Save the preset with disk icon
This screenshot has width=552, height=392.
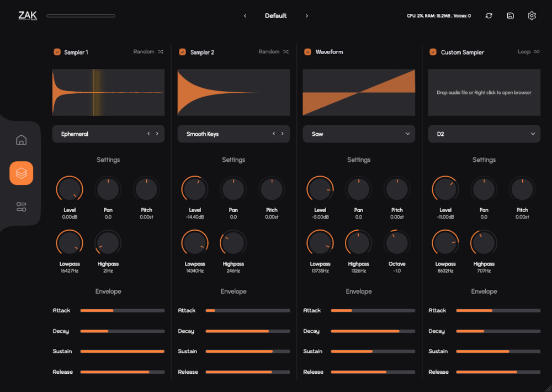[x=511, y=16]
